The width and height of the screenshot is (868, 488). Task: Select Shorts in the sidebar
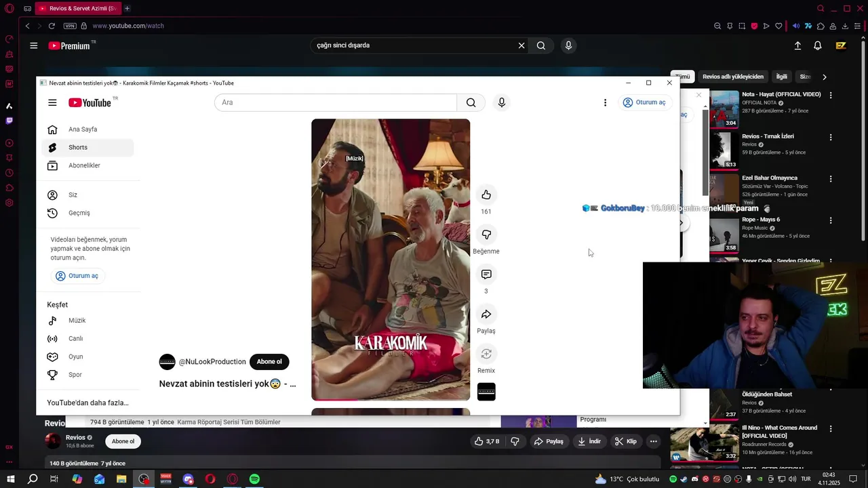[x=88, y=147]
